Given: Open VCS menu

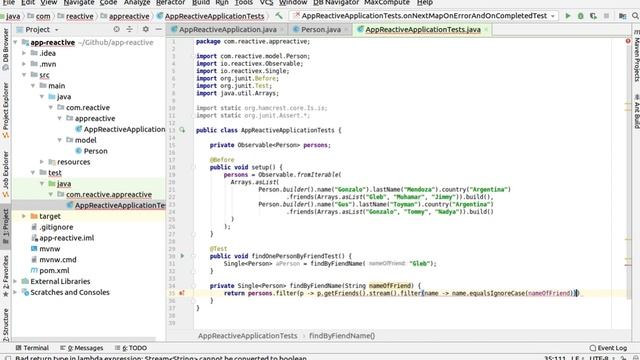Looking at the screenshot, I should (266, 3).
